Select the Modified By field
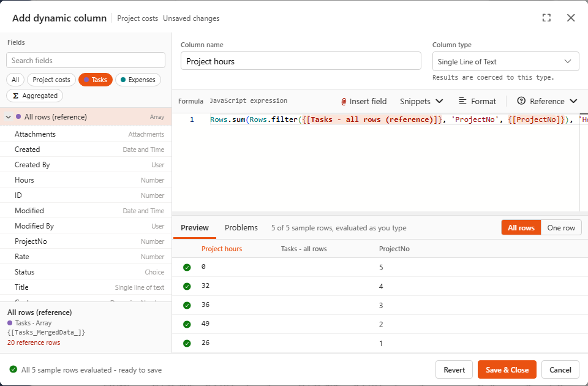This screenshot has width=588, height=386. point(86,226)
